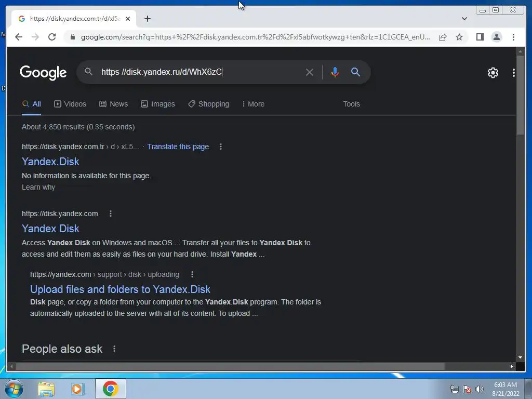Viewport: 532px width, 399px height.
Task: Clear the search box text
Action: pos(309,72)
